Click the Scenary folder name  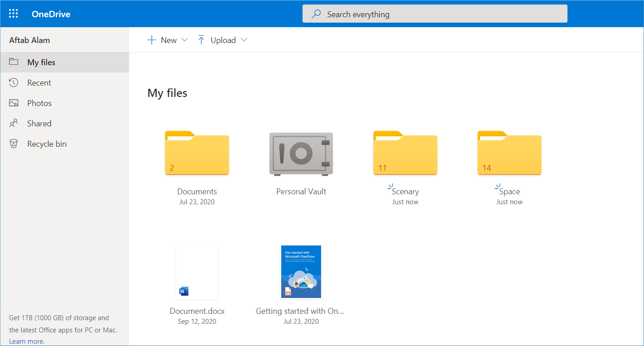click(405, 192)
